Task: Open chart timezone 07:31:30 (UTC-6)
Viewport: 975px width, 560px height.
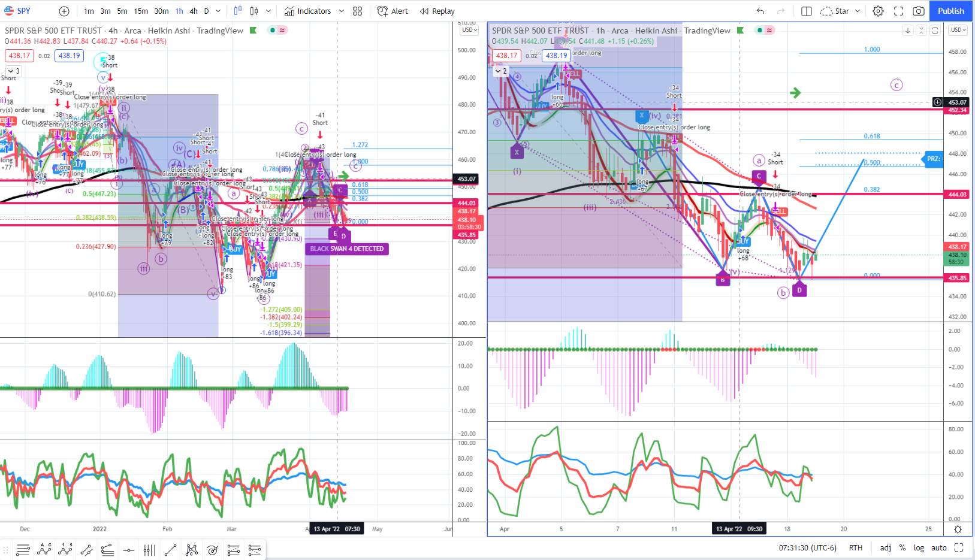Action: point(807,547)
